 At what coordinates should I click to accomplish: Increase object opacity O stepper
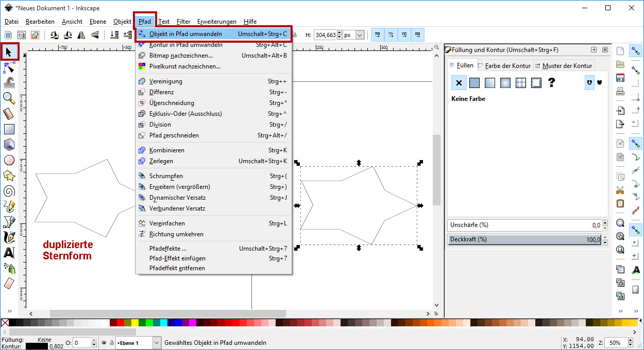coord(94,341)
